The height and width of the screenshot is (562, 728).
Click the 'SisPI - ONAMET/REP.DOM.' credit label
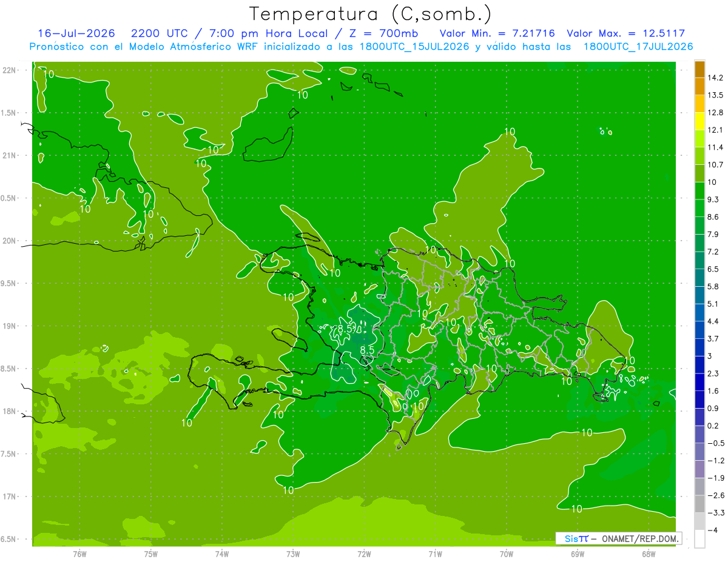coord(619,538)
